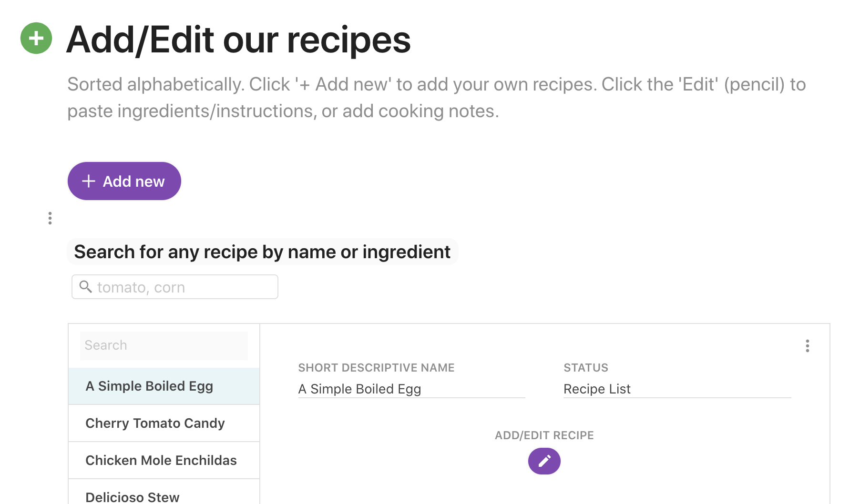This screenshot has height=504, width=860.
Task: Click the 'Sorted alphabetically' description paragraph
Action: [x=437, y=98]
